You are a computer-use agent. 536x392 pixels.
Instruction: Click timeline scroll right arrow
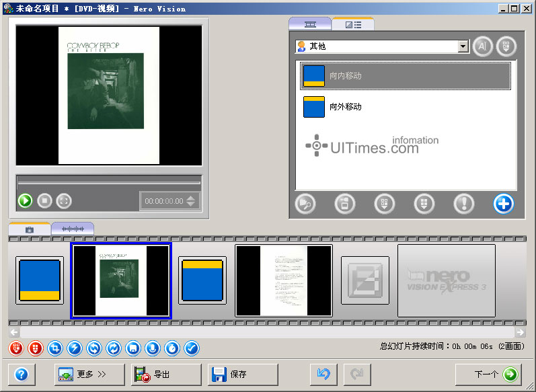coord(521,332)
